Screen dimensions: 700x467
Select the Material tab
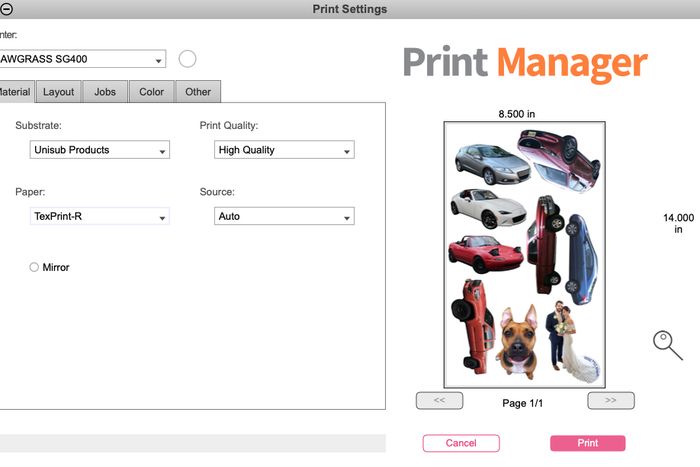(x=16, y=92)
